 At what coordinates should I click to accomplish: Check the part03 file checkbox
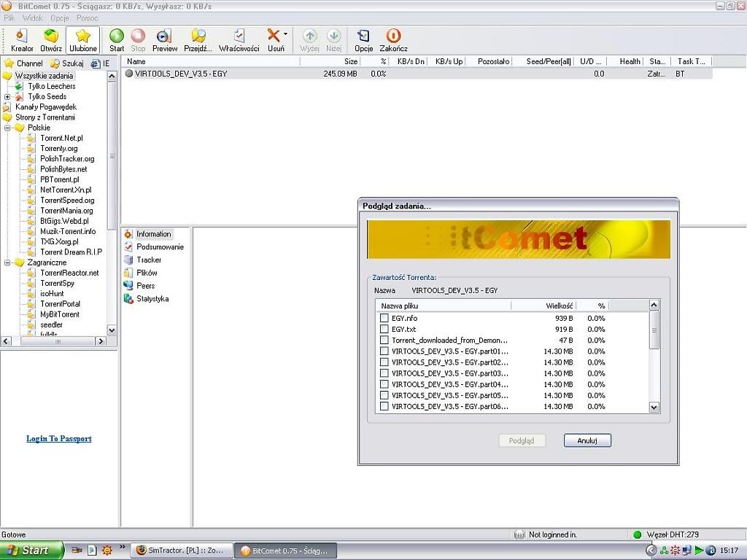[384, 373]
